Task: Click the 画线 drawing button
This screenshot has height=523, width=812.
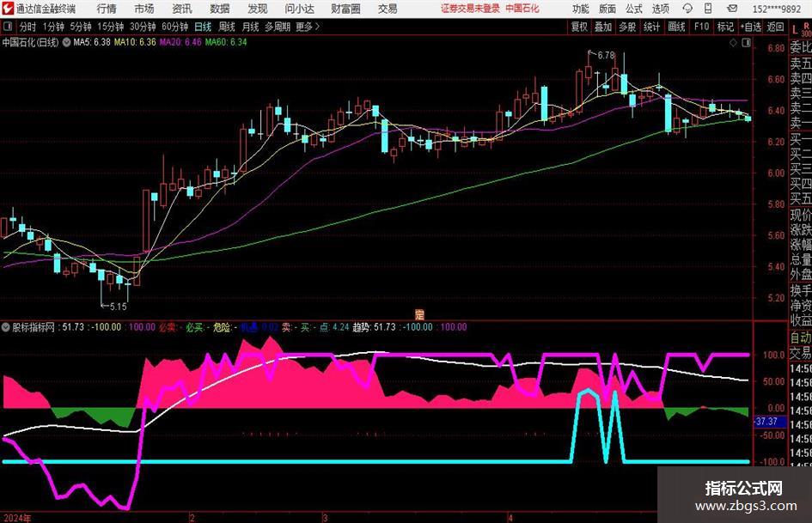Action: [x=676, y=27]
